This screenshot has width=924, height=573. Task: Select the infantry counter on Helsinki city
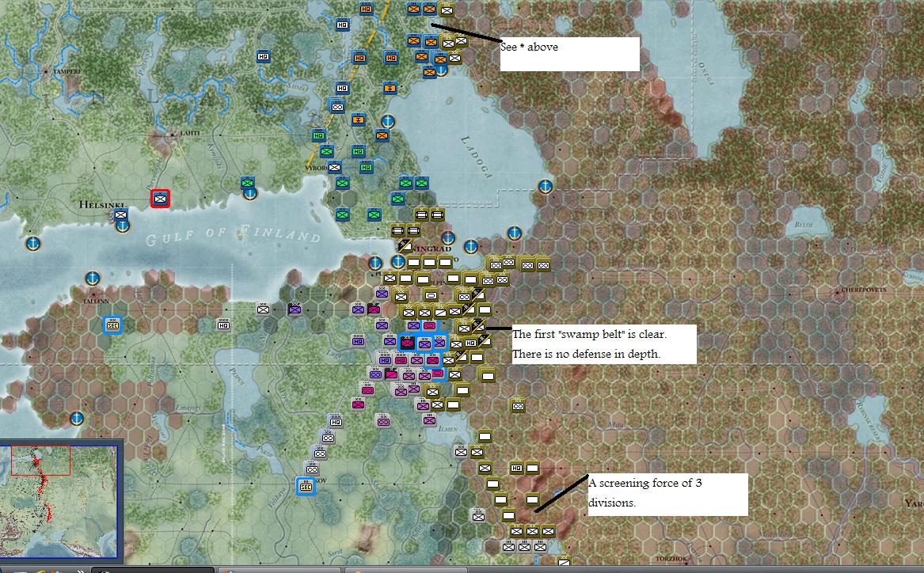121,215
